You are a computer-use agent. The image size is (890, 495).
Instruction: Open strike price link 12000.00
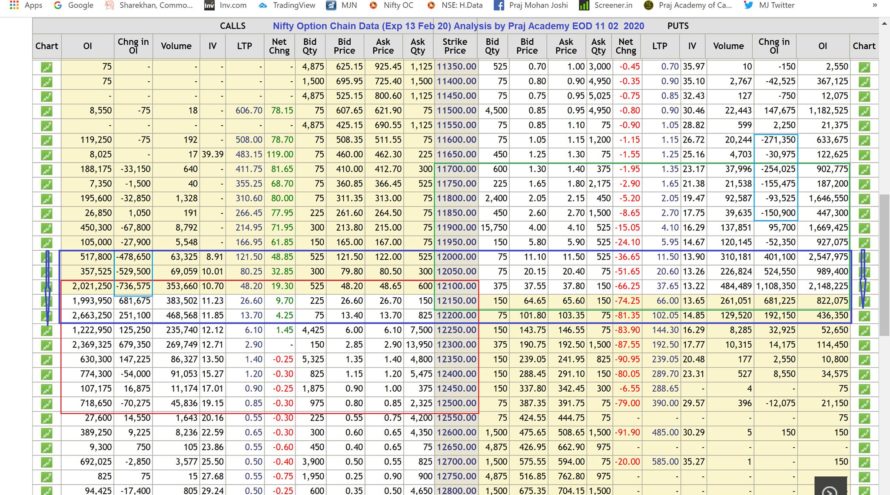point(456,257)
